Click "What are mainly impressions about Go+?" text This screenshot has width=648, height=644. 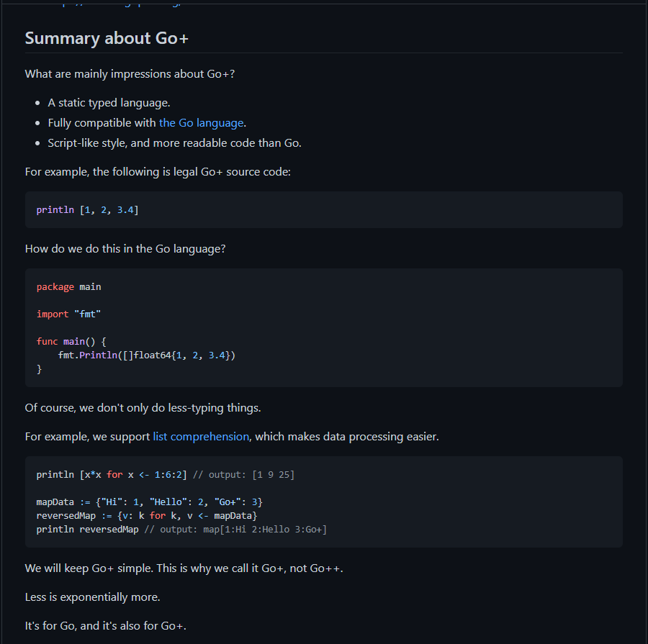[130, 74]
